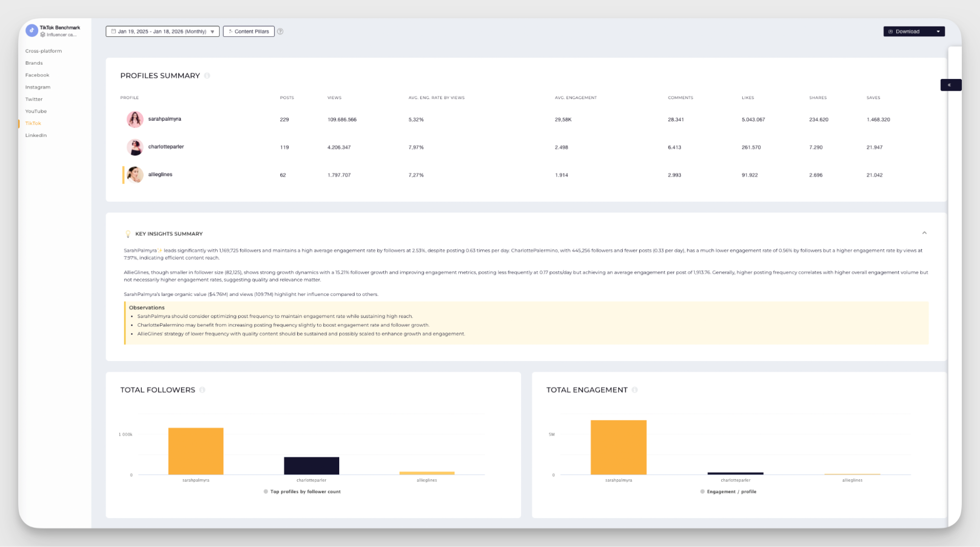Click the lightbulb icon on Key Insights Summary
The image size is (980, 547).
coord(128,234)
